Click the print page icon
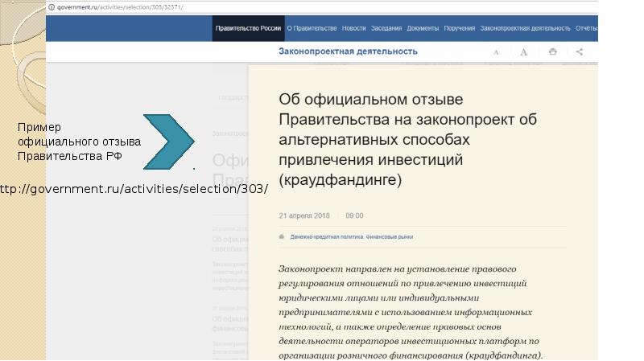The height and width of the screenshot is (361, 644). [x=552, y=52]
